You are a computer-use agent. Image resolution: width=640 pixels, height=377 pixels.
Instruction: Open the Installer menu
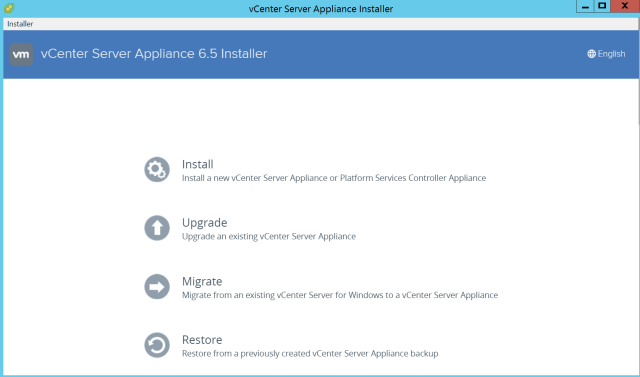[x=20, y=24]
